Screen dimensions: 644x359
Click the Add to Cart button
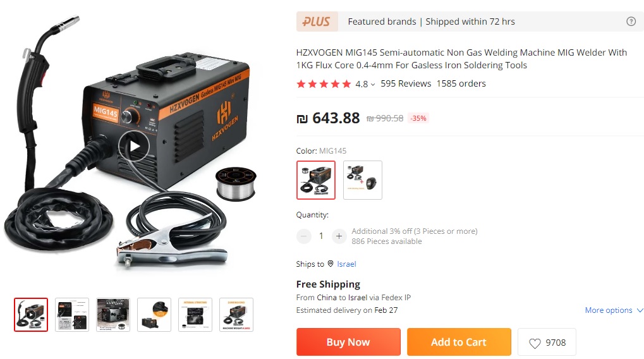click(x=459, y=342)
